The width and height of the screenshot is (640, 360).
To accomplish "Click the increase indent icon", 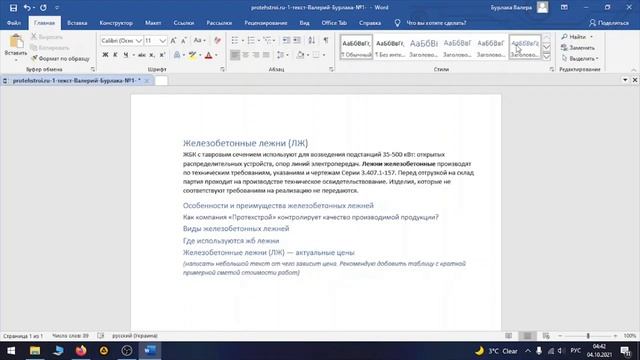I will point(297,40).
